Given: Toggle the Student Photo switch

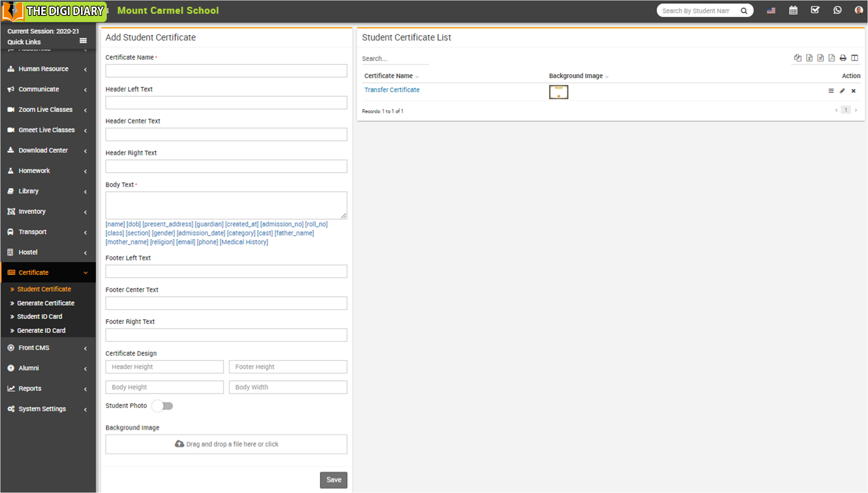Looking at the screenshot, I should tap(163, 406).
